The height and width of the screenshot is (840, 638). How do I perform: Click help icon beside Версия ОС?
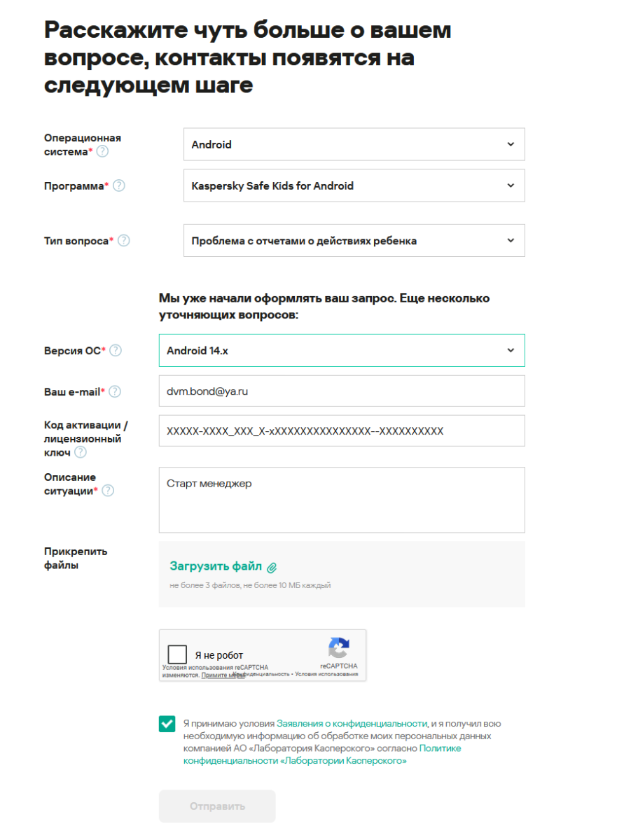coord(116,351)
